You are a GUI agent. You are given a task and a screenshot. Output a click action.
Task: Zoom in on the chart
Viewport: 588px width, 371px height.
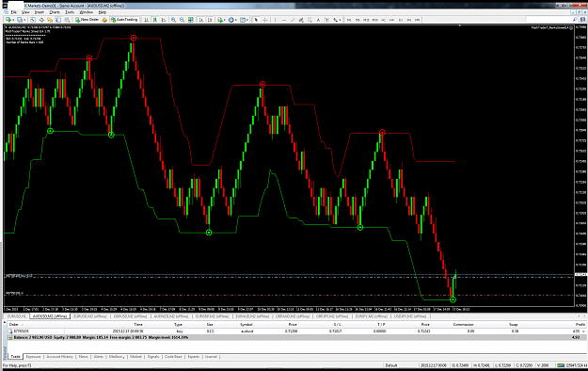(x=173, y=20)
